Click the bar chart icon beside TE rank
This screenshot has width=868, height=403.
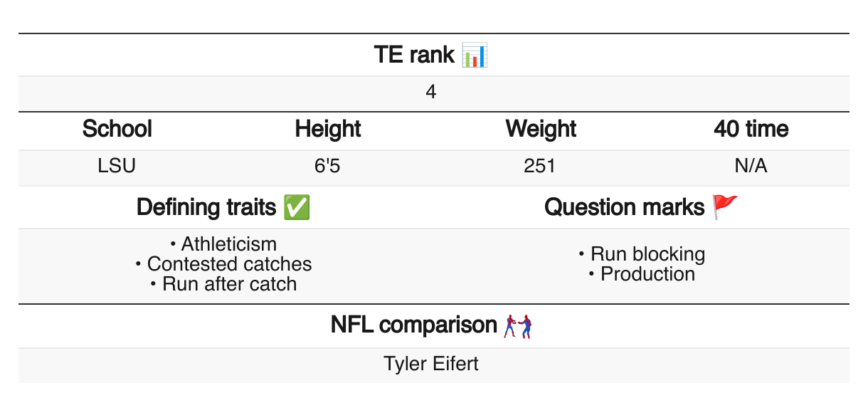pos(475,56)
